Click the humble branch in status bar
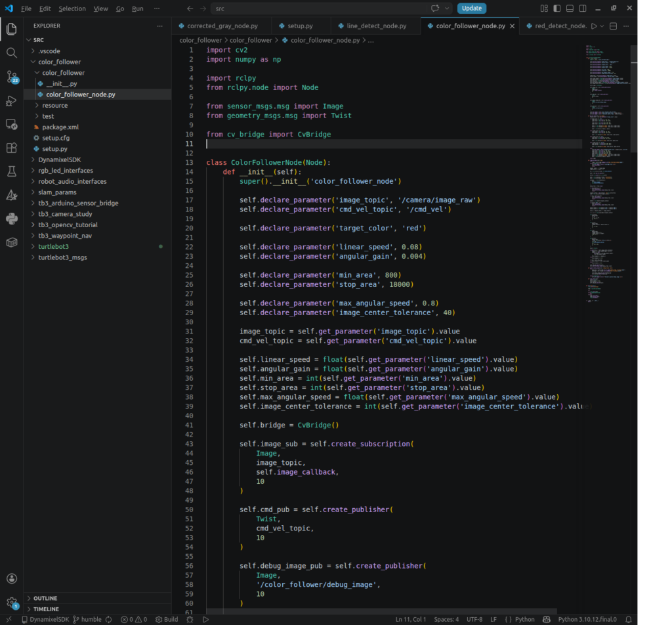The height and width of the screenshot is (625, 672). pyautogui.click(x=87, y=620)
